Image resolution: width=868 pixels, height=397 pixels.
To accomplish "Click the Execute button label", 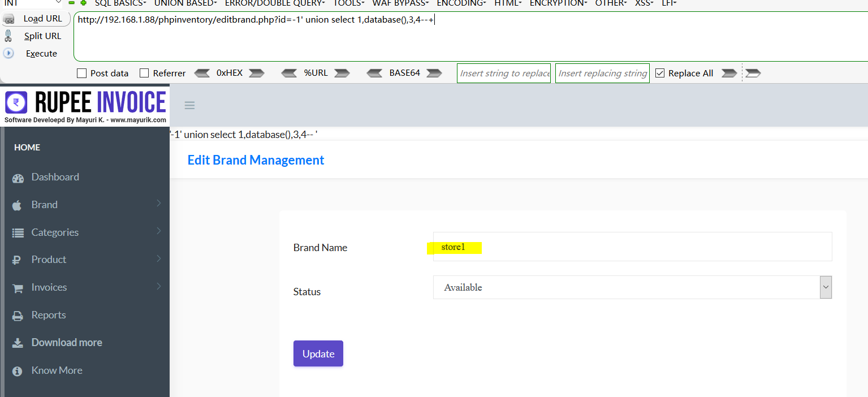I will point(42,54).
